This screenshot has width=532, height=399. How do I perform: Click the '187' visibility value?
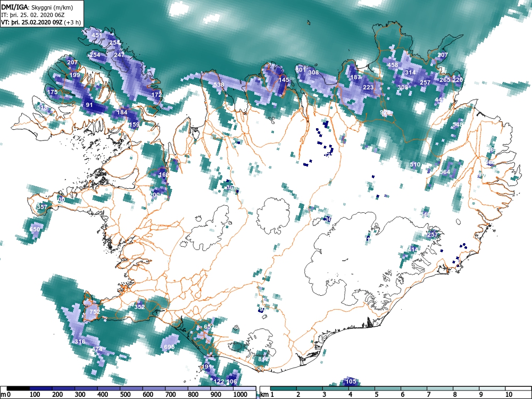click(355, 77)
